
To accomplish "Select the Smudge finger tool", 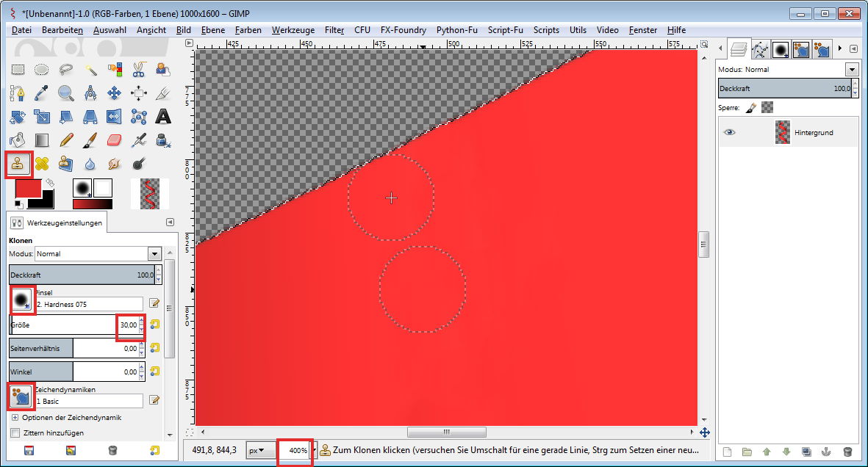I will pos(115,164).
